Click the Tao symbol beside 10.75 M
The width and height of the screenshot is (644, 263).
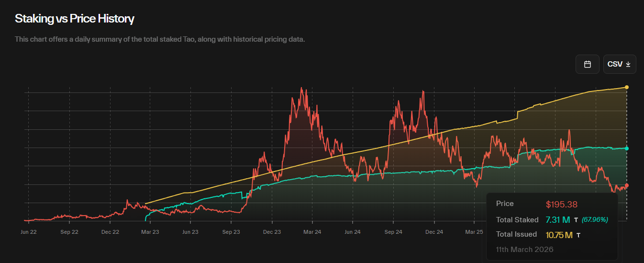point(578,235)
